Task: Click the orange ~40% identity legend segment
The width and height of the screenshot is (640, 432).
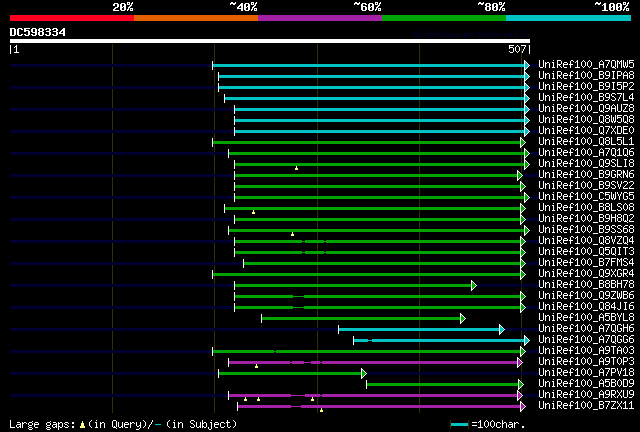Action: click(196, 18)
